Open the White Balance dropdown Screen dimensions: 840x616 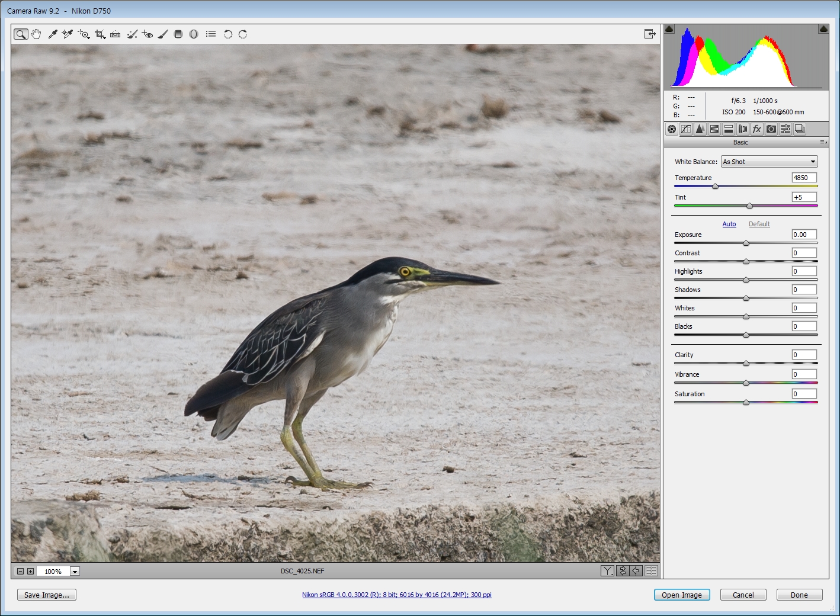coord(769,162)
